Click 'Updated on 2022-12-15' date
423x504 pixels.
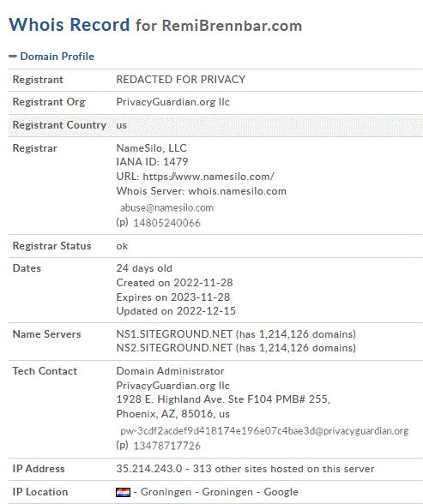pyautogui.click(x=176, y=311)
